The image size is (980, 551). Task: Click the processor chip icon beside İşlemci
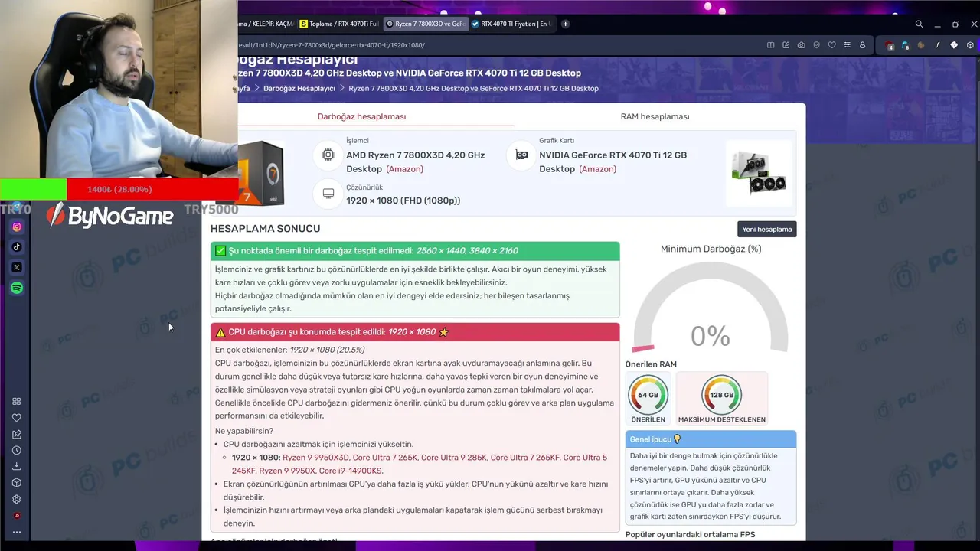(328, 155)
